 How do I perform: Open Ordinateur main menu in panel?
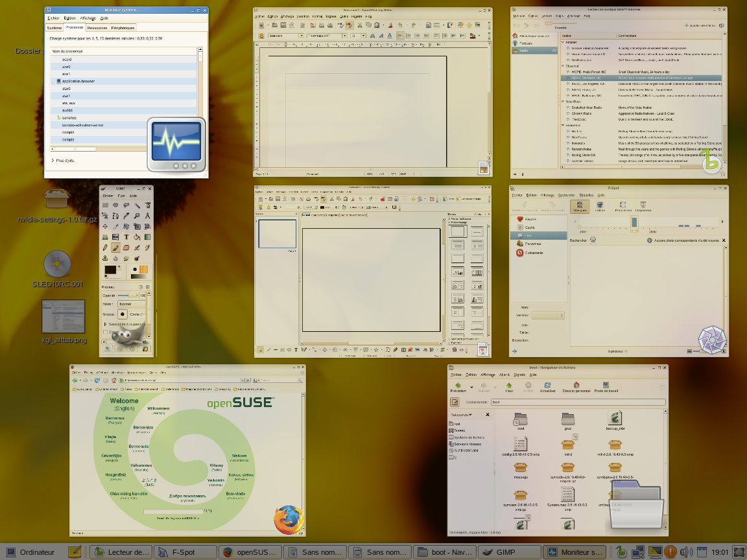(x=31, y=552)
